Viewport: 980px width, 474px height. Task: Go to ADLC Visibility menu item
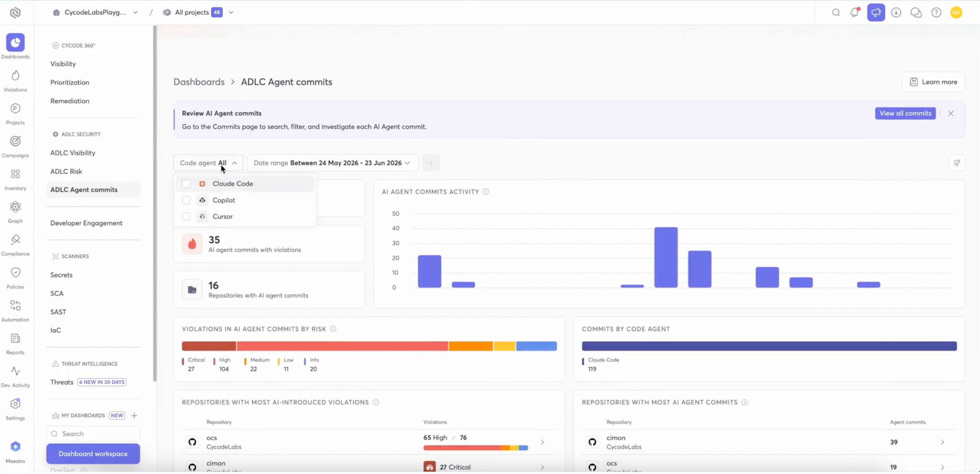[x=73, y=153]
